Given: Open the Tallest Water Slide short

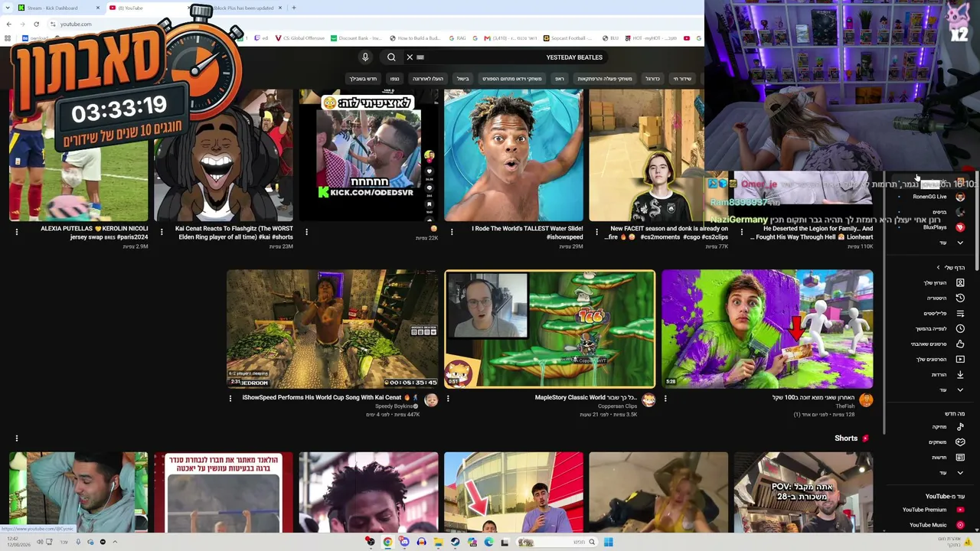Looking at the screenshot, I should tap(514, 155).
